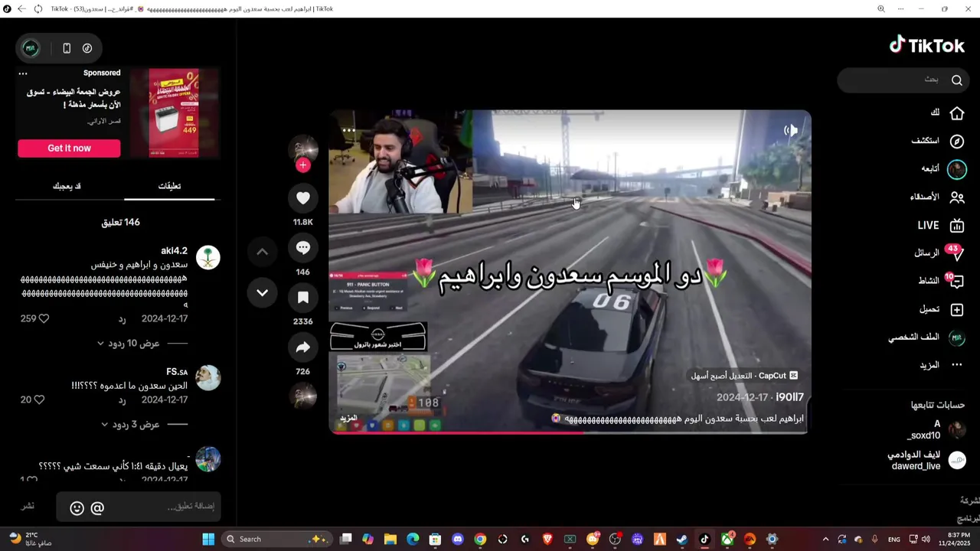
Task: Toggle video volume speaker icon
Action: 792,131
